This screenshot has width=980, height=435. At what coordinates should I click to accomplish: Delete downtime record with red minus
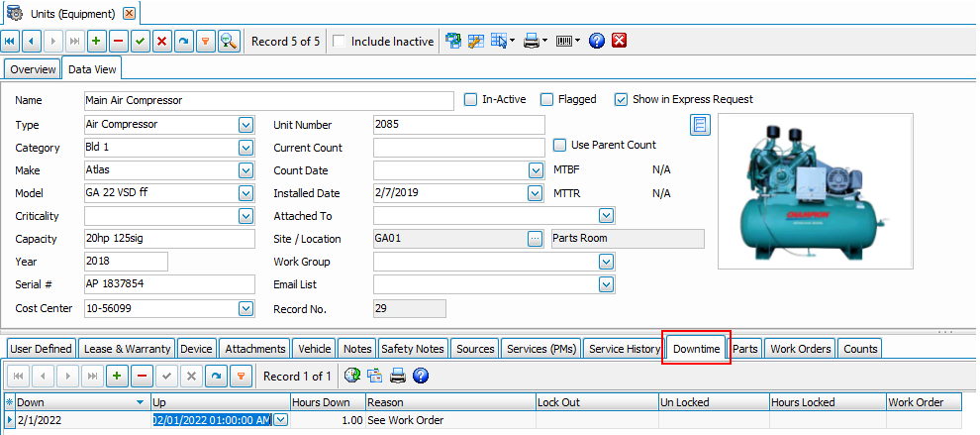point(142,377)
